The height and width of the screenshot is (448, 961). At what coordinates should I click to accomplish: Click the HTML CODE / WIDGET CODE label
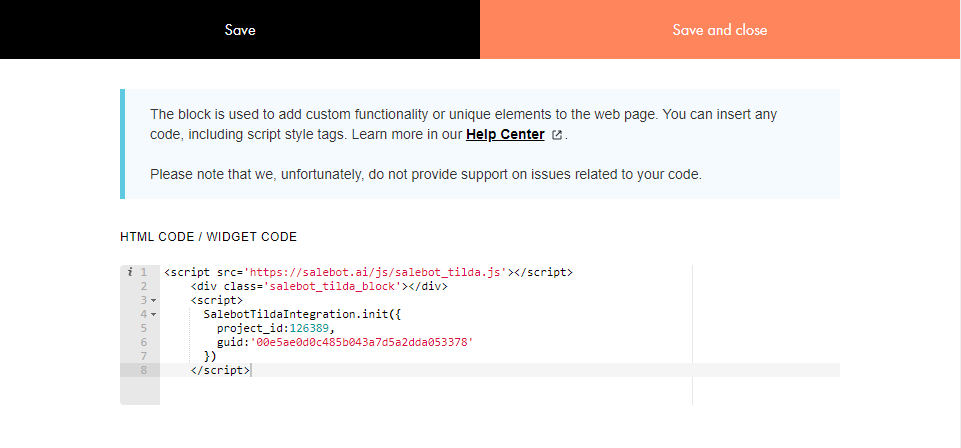click(208, 237)
